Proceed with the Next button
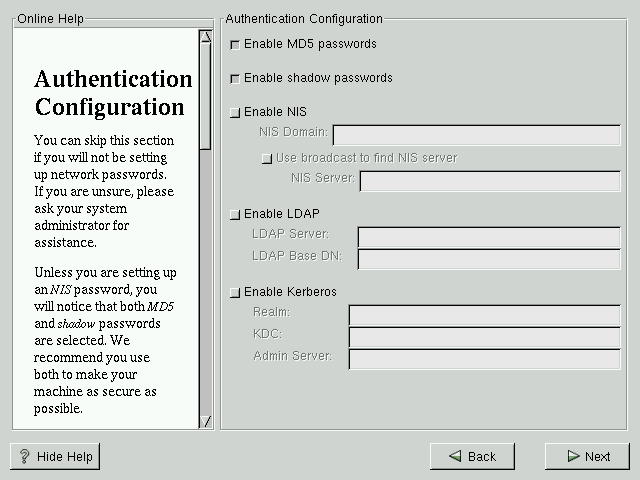 [x=587, y=456]
